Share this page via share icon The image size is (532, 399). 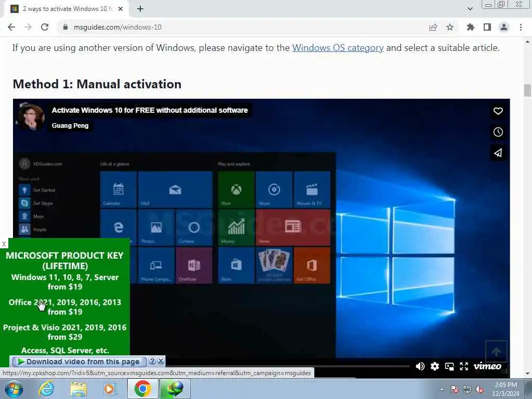[x=433, y=27]
